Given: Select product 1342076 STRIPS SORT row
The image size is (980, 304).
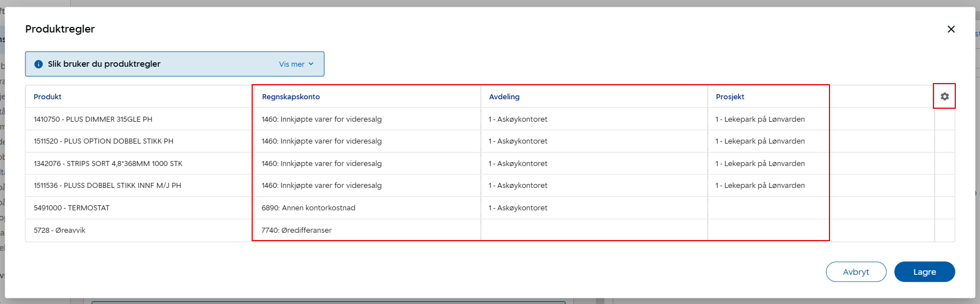Looking at the screenshot, I should tap(108, 164).
